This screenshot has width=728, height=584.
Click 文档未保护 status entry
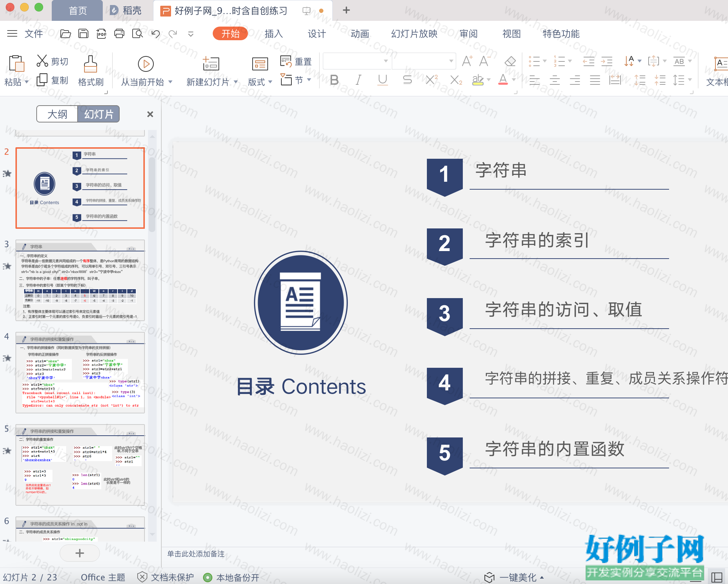coord(166,577)
